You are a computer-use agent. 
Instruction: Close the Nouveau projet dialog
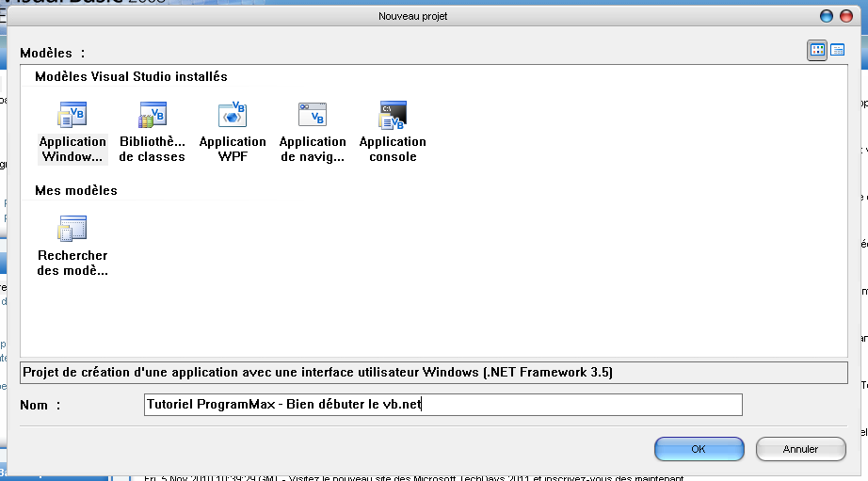(846, 16)
